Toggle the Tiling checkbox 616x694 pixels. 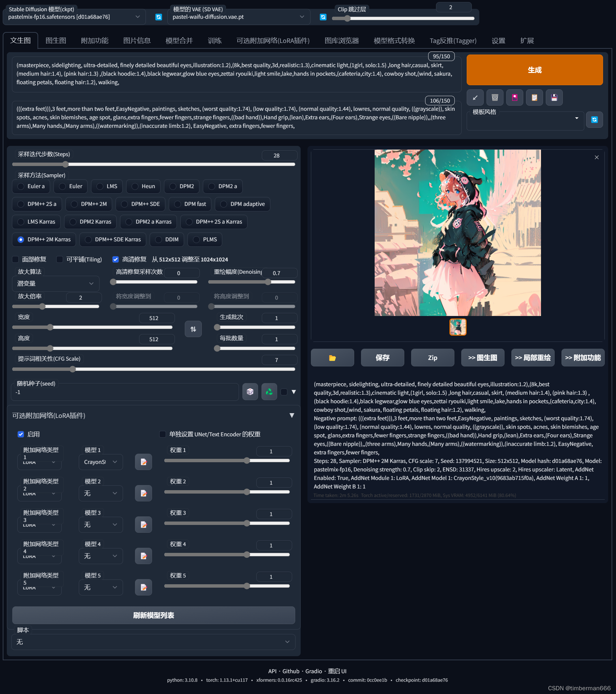coord(60,259)
